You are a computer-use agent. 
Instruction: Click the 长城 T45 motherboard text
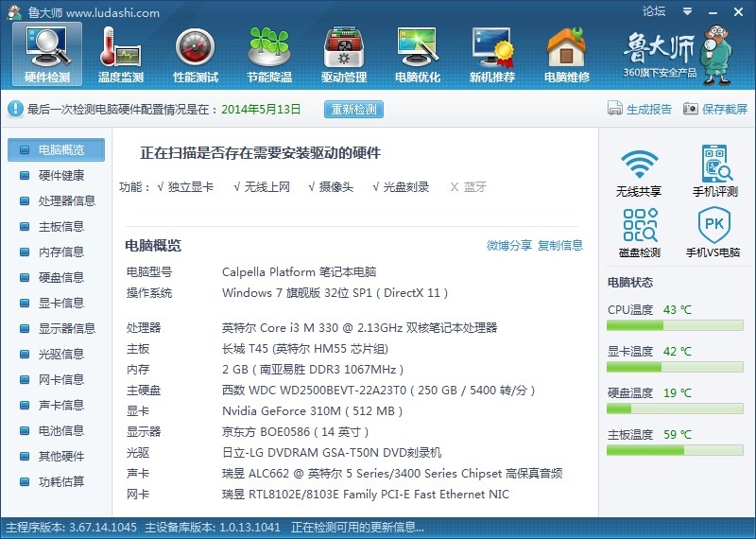click(x=305, y=349)
